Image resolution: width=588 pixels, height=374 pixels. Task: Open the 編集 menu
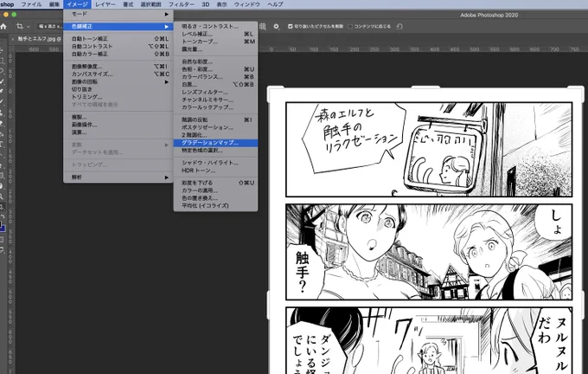[x=54, y=4]
